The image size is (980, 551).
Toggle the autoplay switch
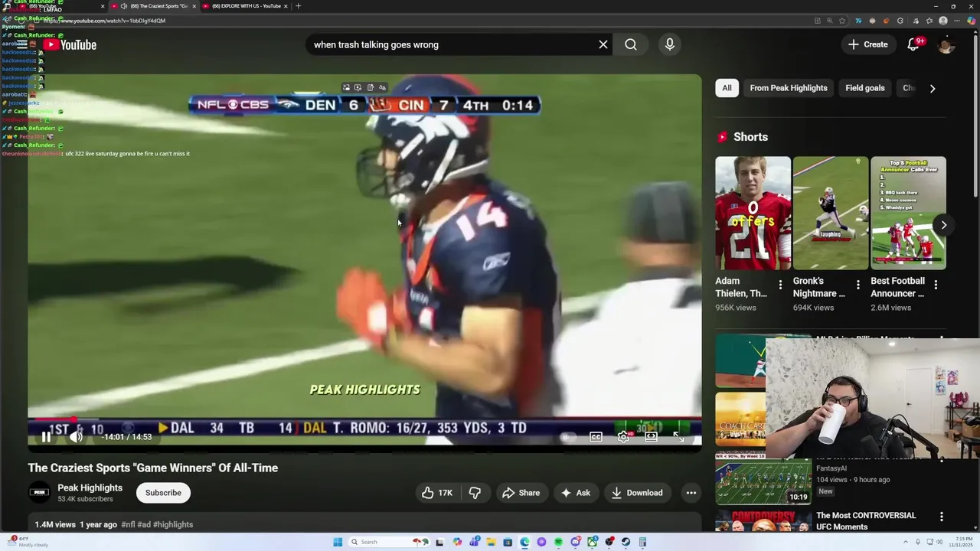pyautogui.click(x=567, y=437)
